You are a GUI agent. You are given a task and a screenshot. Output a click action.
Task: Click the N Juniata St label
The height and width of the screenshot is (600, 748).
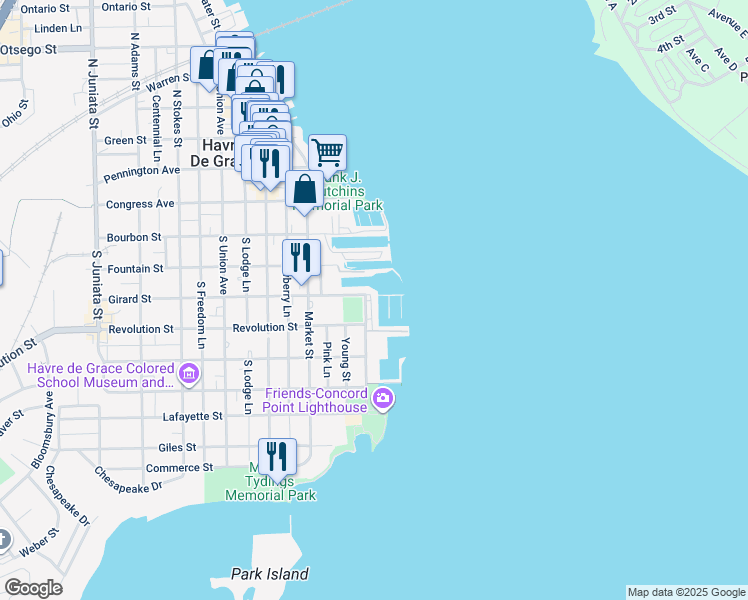point(93,94)
